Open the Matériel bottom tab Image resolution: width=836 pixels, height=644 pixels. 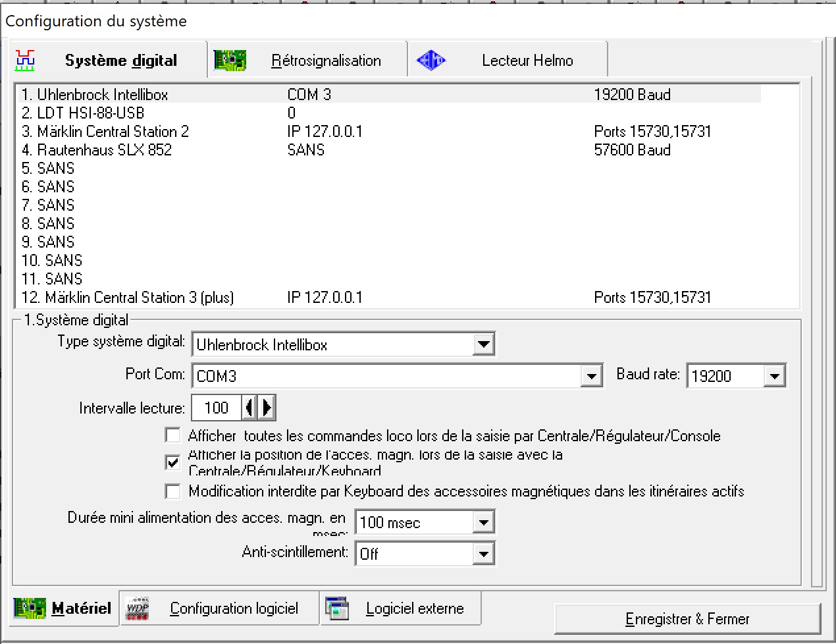click(65, 608)
